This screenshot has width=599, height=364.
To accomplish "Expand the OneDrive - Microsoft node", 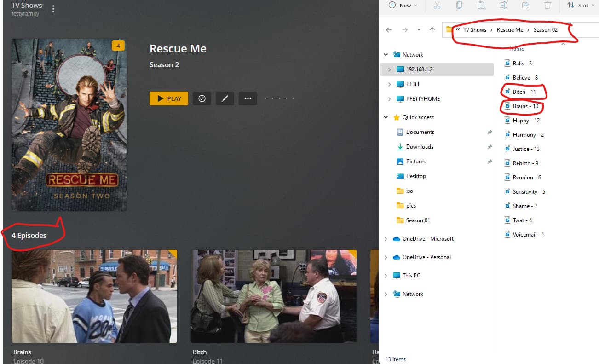I will 386,239.
